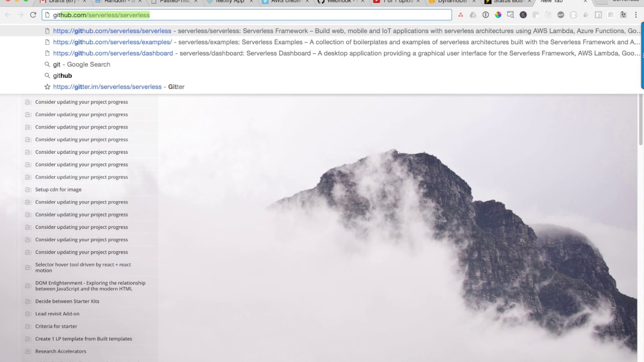This screenshot has width=644, height=362.
Task: Click the browser back arrow
Action: (x=8, y=15)
